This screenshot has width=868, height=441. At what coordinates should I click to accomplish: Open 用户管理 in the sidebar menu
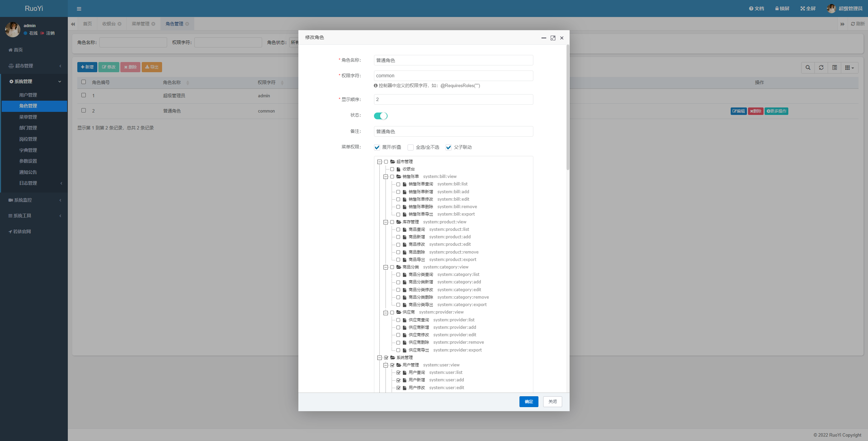[x=28, y=95]
